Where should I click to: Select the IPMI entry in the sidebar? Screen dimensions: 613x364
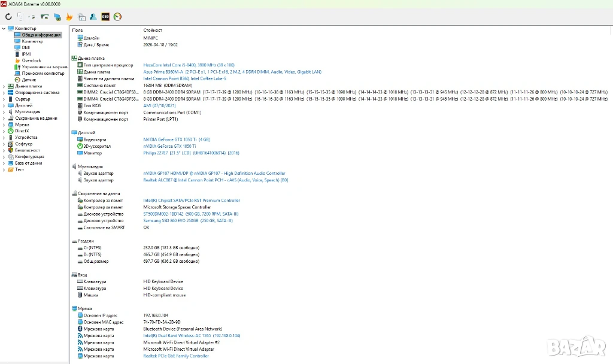[26, 54]
